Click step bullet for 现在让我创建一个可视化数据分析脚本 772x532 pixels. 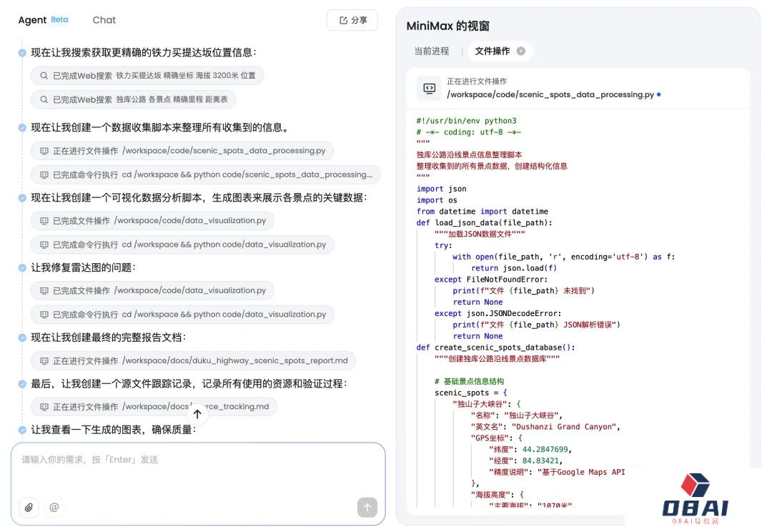[22, 198]
